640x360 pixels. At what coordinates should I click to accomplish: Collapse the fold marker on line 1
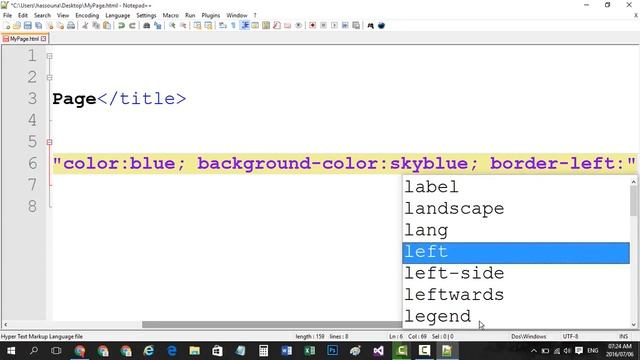coord(49,56)
